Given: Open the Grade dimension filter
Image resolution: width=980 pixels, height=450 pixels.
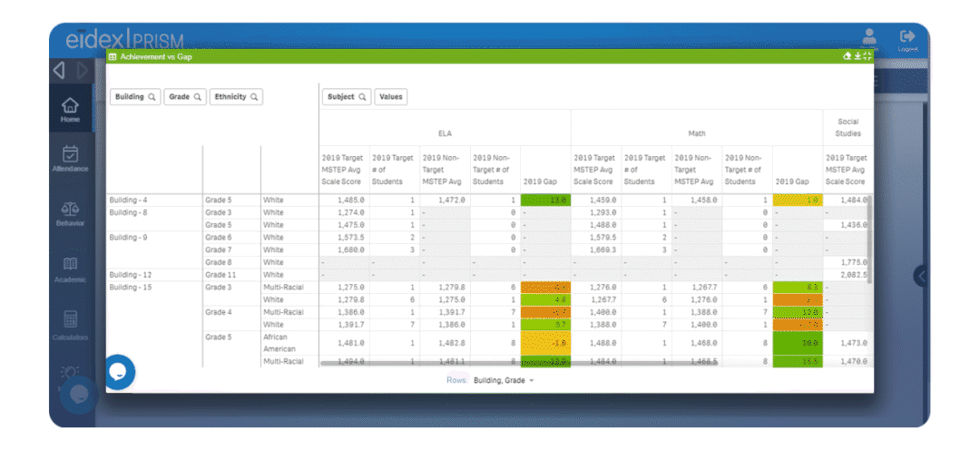Looking at the screenshot, I should [185, 97].
